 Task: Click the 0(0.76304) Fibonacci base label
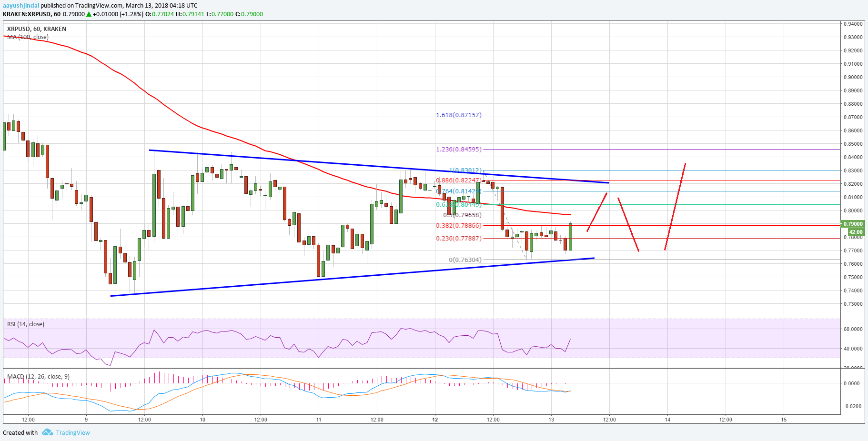(x=465, y=260)
